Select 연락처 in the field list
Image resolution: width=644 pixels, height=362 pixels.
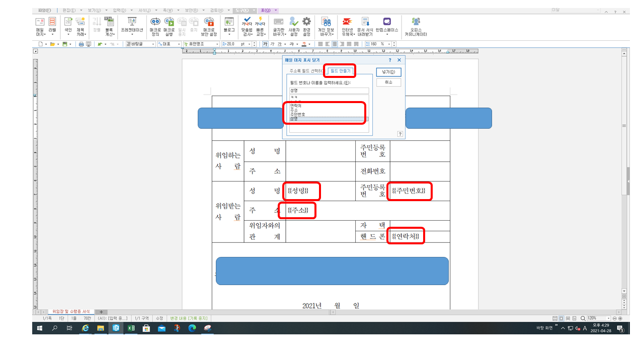tap(329, 106)
